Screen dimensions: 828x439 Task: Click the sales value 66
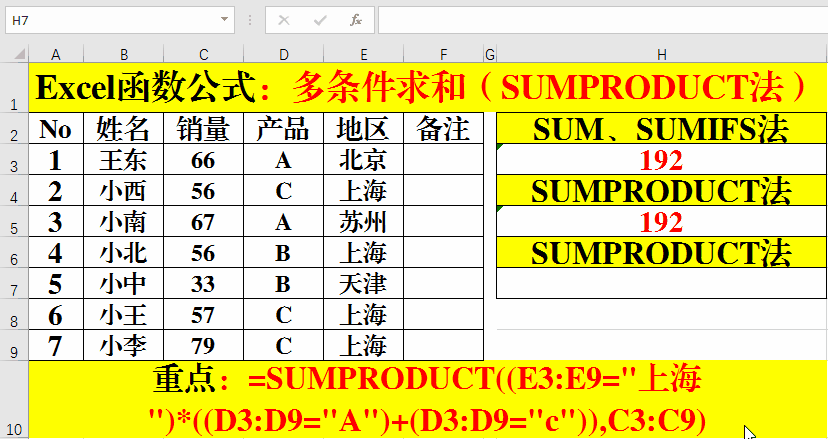204,160
